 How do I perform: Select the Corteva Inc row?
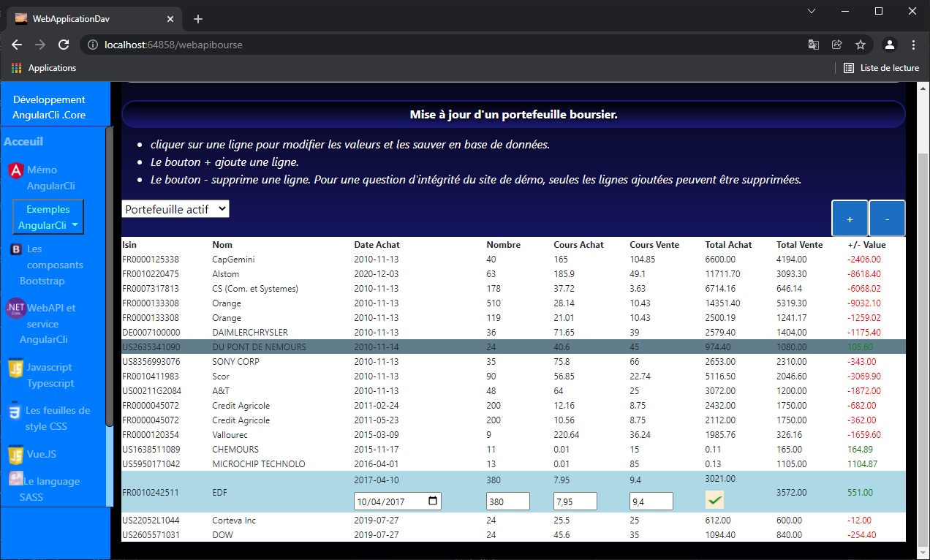pos(513,521)
